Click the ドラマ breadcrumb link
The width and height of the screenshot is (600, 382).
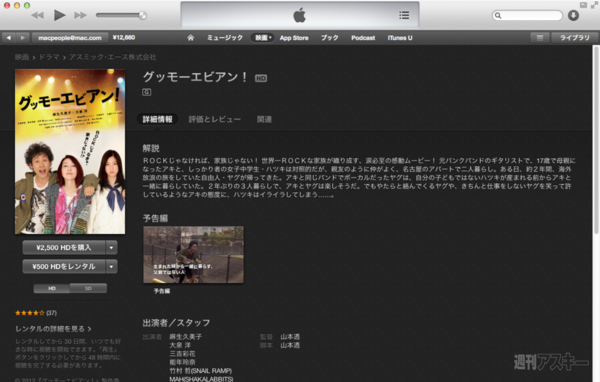click(x=49, y=57)
